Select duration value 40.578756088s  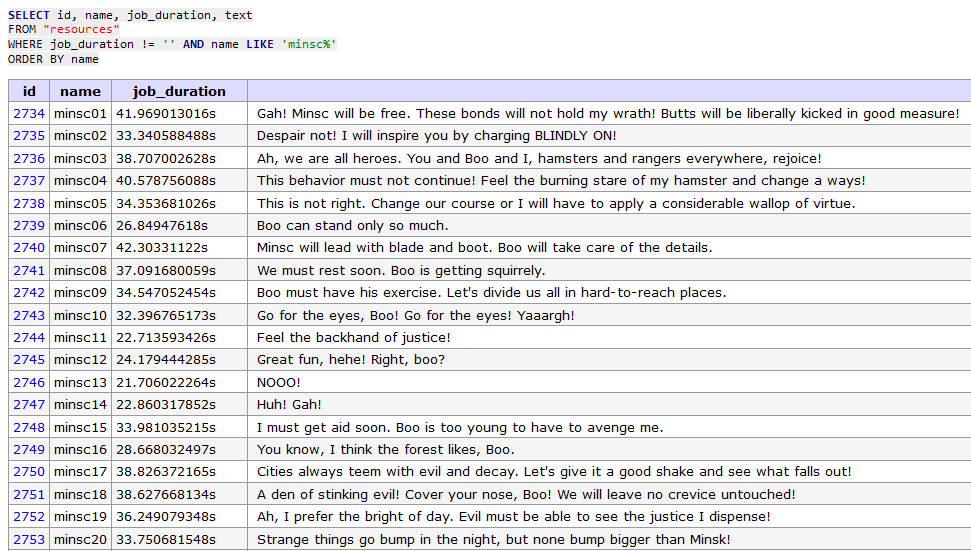pos(166,181)
